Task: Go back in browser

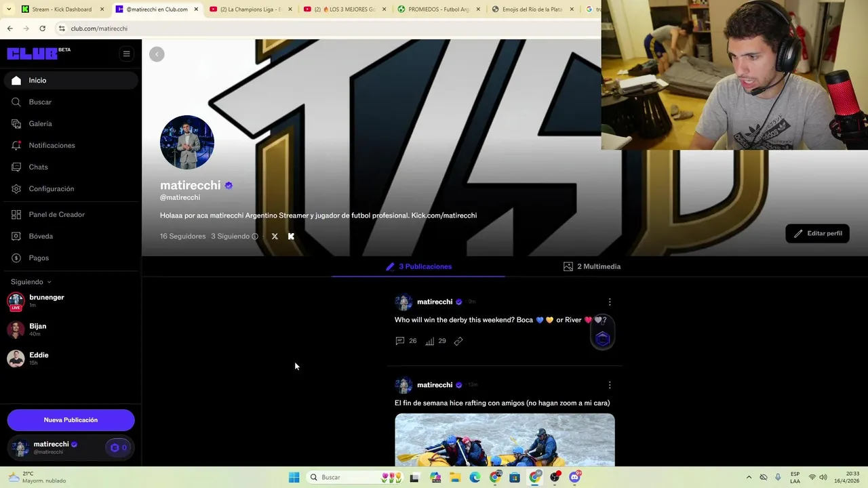Action: 9,28
